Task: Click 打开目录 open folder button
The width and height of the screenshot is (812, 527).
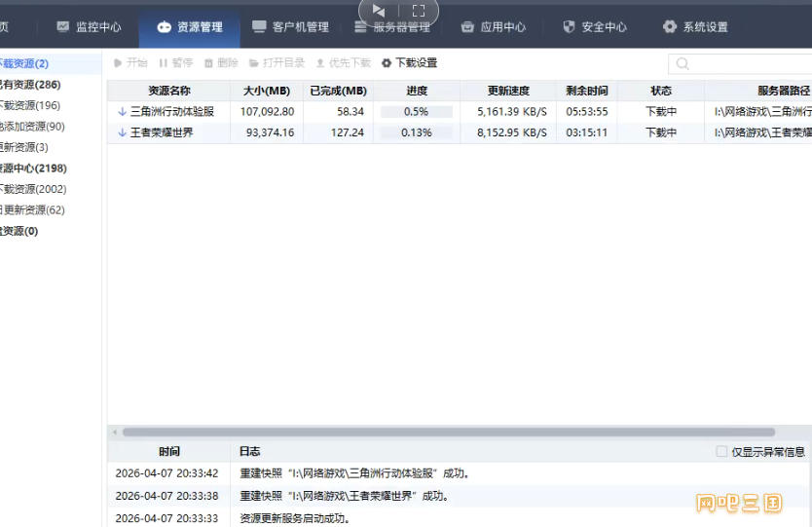Action: click(277, 63)
